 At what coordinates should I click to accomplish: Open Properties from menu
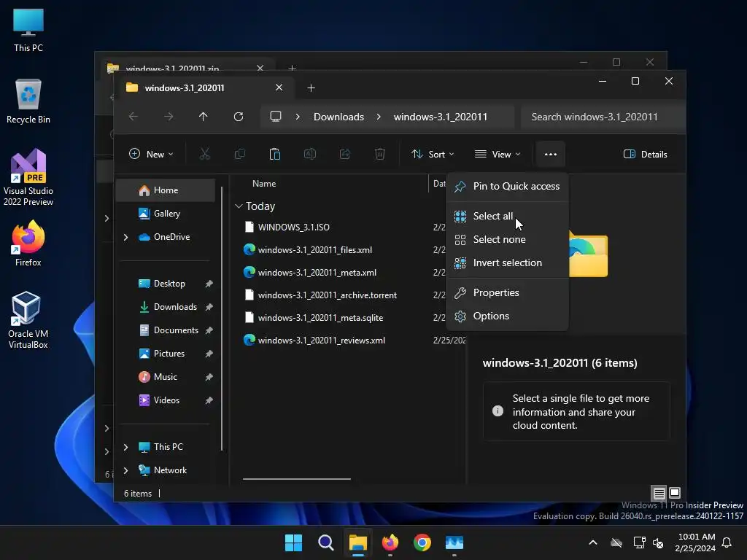pyautogui.click(x=508, y=293)
